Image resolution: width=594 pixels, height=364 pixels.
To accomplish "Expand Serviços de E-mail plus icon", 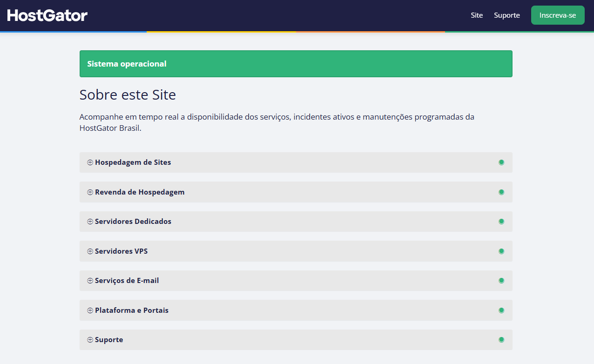I will [90, 281].
